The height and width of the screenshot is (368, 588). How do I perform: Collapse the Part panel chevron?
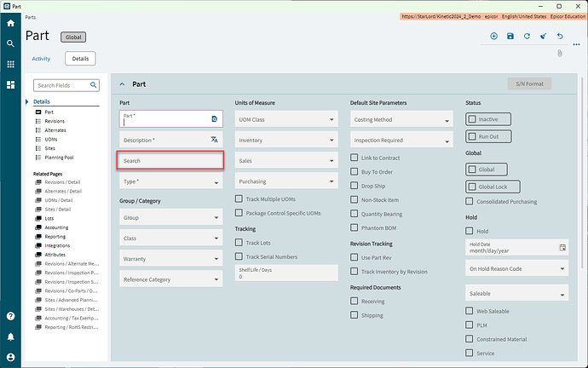tap(122, 84)
